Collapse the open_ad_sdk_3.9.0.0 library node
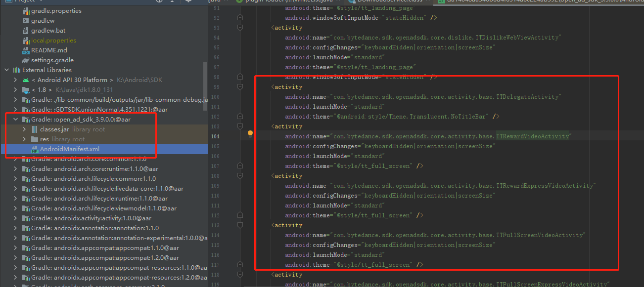Image resolution: width=644 pixels, height=287 pixels. [15, 120]
